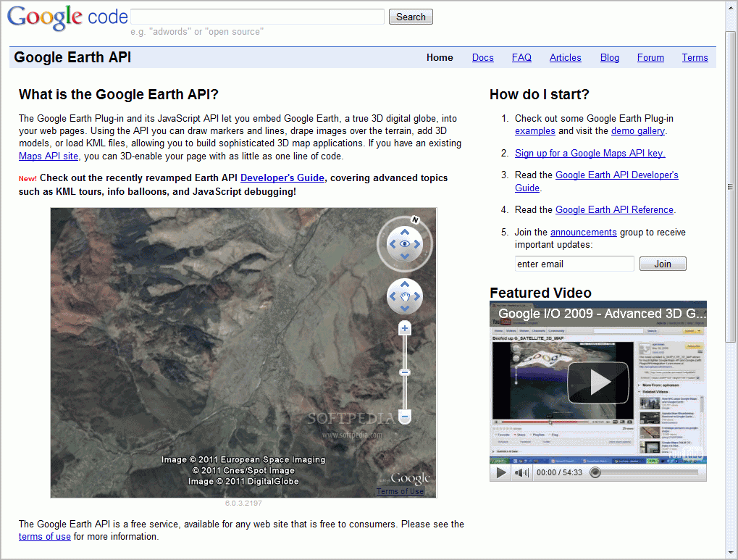Click the Google code search box
The width and height of the screenshot is (738, 560).
tap(257, 17)
